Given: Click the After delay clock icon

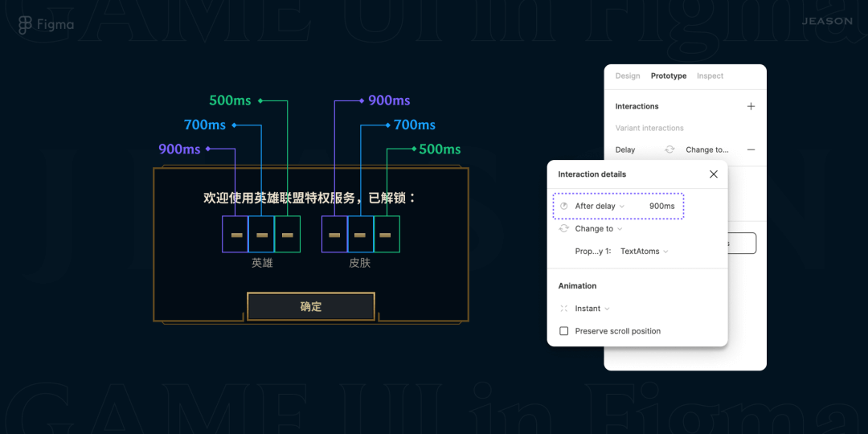Looking at the screenshot, I should (564, 206).
